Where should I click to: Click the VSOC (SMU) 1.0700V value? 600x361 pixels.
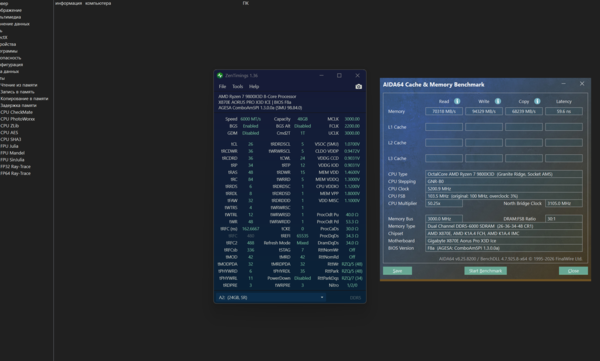point(352,144)
